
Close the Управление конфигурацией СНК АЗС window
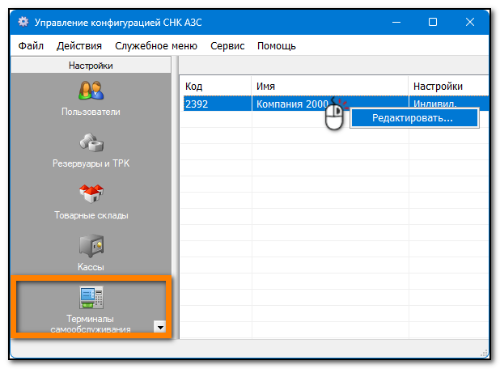(x=470, y=22)
